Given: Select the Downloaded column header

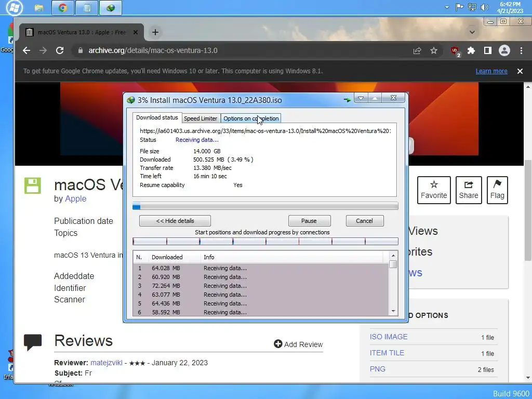Looking at the screenshot, I should (x=175, y=257).
